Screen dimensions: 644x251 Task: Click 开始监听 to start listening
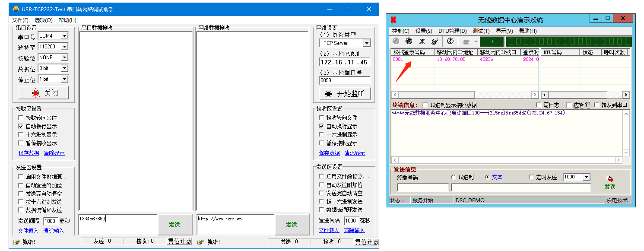(345, 94)
